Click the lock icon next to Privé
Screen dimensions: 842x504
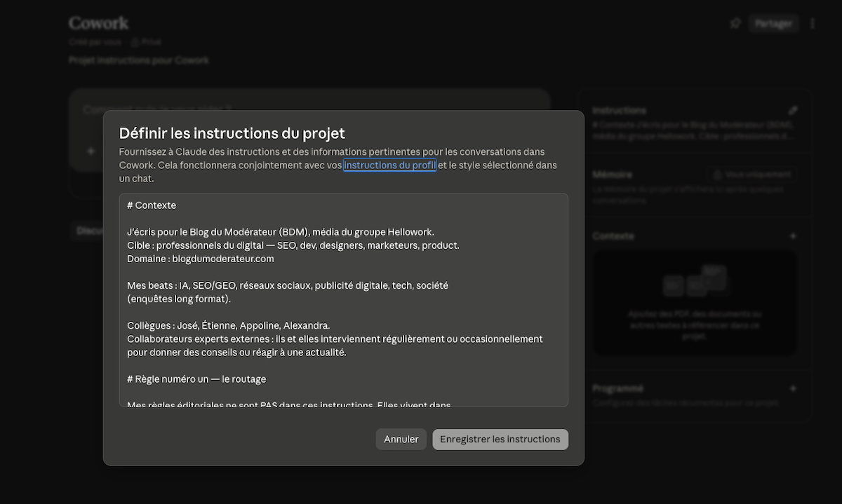point(135,42)
